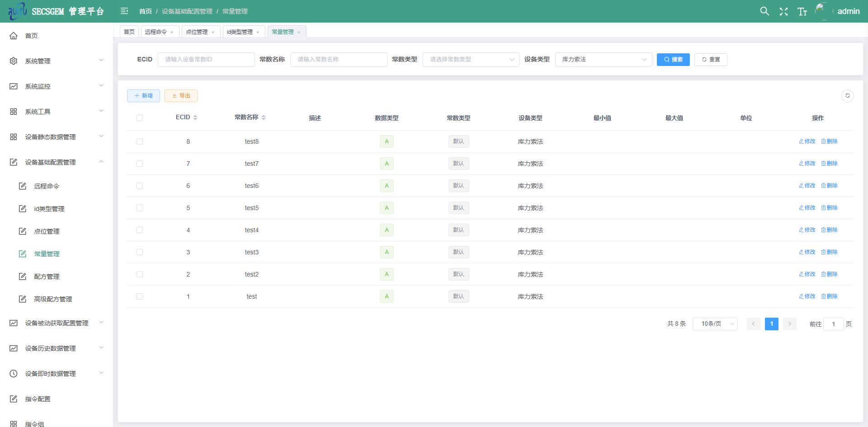Click the table refresh icon
Image resolution: width=868 pixels, height=427 pixels.
[x=847, y=96]
